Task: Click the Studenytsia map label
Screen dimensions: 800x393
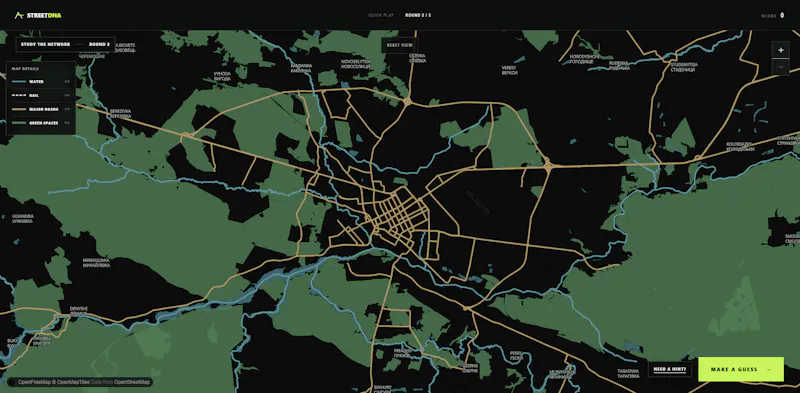Action: pos(684,67)
